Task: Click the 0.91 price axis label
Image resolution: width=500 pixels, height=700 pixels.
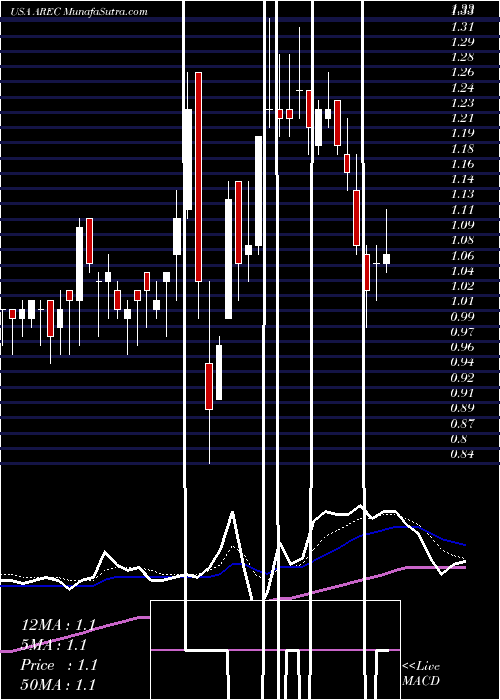Action: [462, 393]
